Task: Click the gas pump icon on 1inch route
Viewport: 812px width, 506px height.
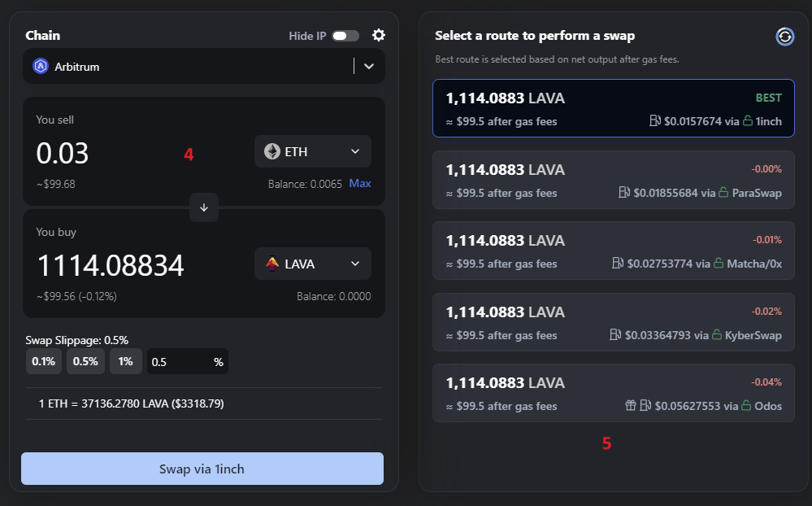Action: point(655,121)
